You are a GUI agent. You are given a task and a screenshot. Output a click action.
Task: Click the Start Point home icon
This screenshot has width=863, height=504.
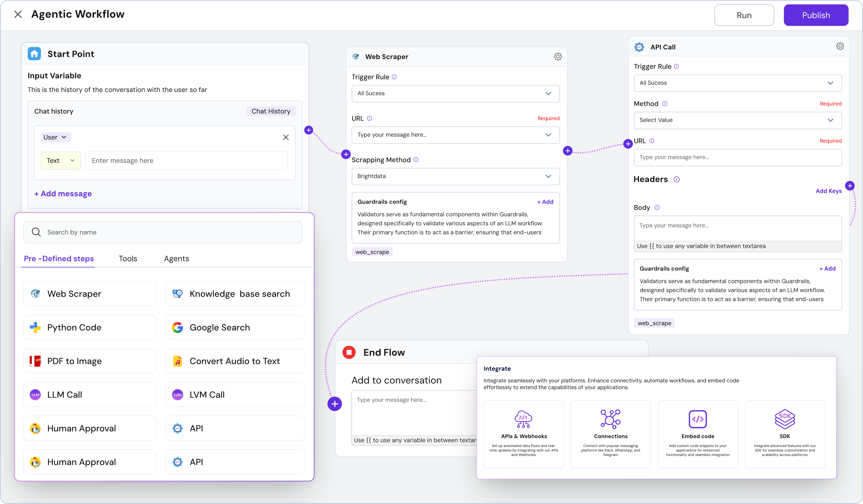pos(34,54)
